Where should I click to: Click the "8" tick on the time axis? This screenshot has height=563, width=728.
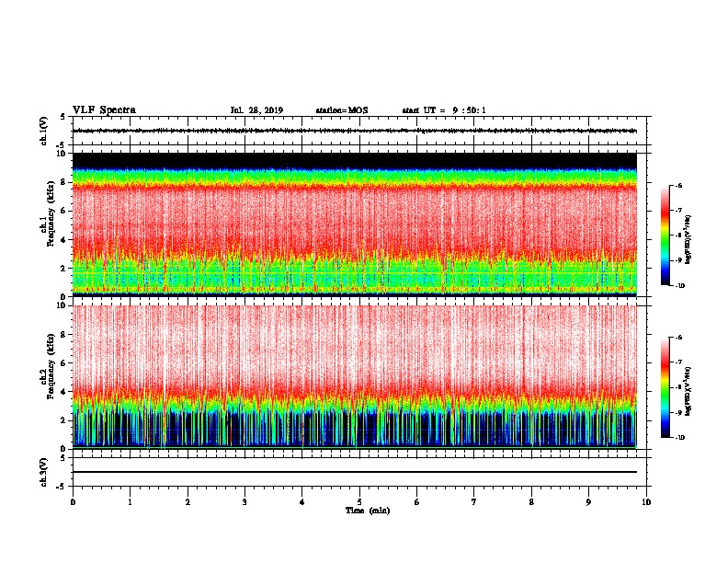(x=531, y=502)
